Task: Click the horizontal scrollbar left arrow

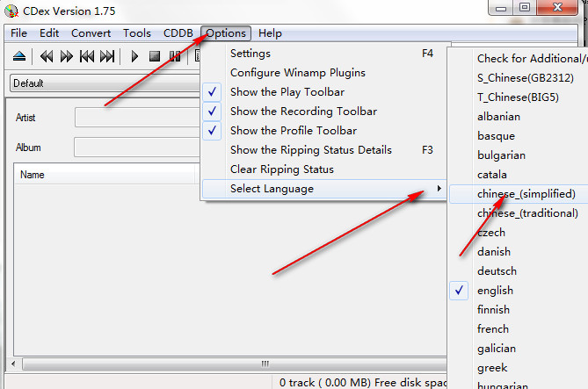Action: 13,364
